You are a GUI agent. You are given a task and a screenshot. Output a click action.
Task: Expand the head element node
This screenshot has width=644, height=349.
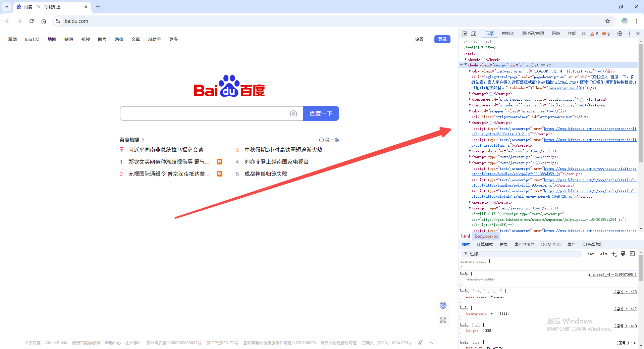coord(466,59)
